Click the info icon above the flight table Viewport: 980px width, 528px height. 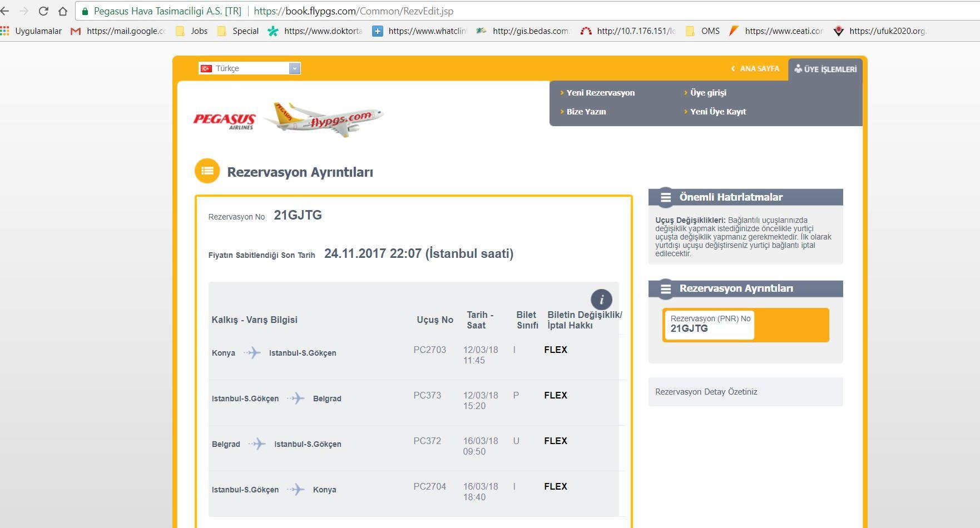601,300
